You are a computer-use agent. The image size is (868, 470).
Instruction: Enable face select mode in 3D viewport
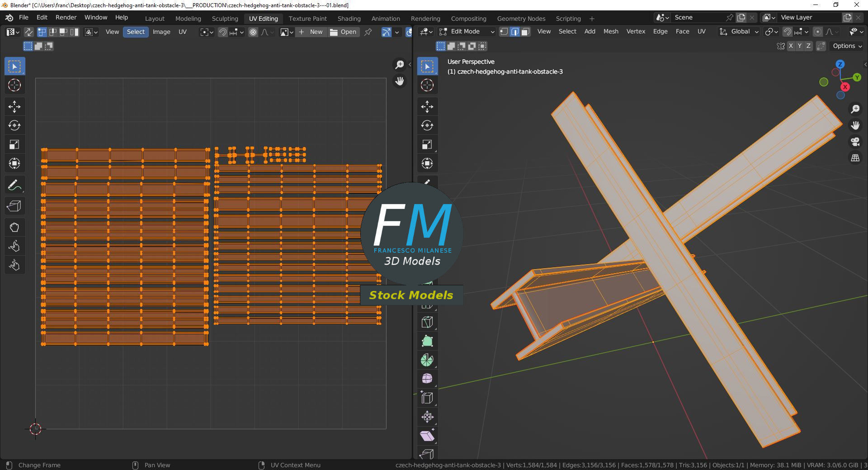click(525, 32)
